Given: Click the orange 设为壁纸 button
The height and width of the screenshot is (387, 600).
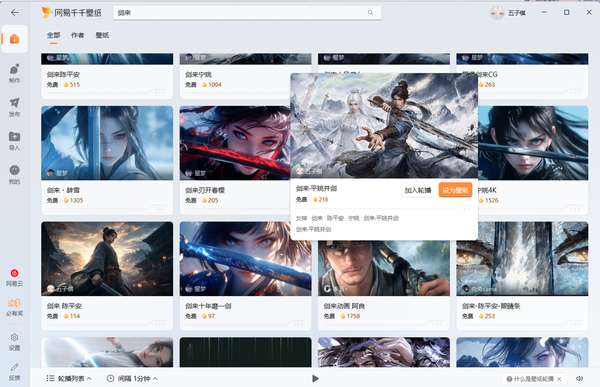Looking at the screenshot, I should pos(455,190).
